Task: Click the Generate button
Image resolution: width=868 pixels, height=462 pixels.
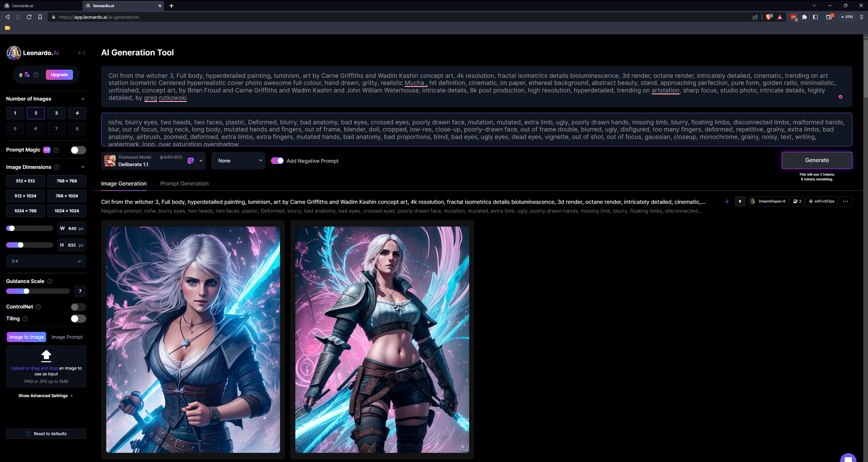Action: coord(817,160)
